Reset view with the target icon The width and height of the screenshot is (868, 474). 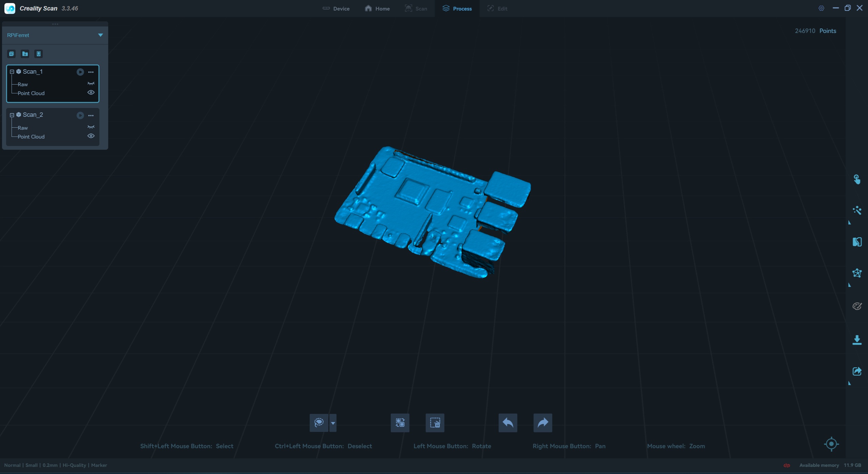point(831,444)
